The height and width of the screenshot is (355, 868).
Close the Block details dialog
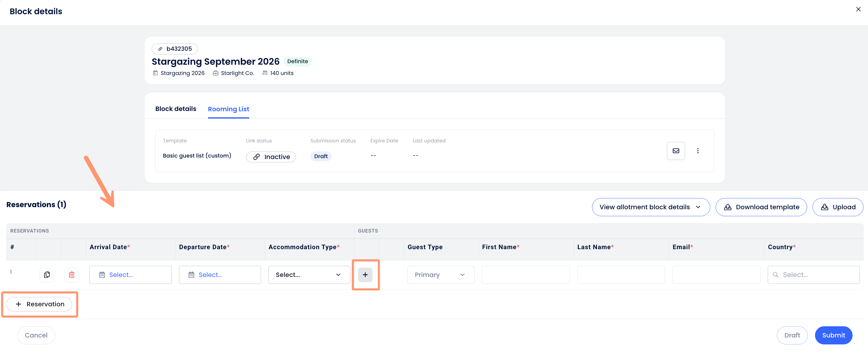(858, 9)
